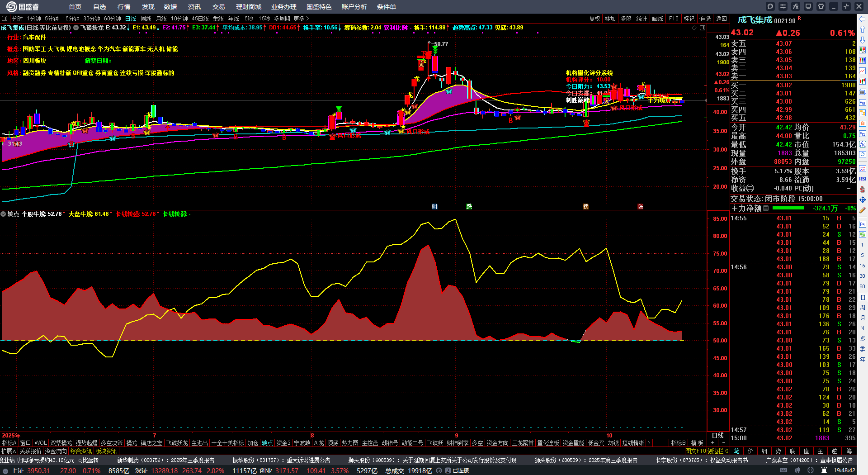Open the 新华制药 三季度报告 news headline
This screenshot has height=475, width=868.
coord(166,460)
